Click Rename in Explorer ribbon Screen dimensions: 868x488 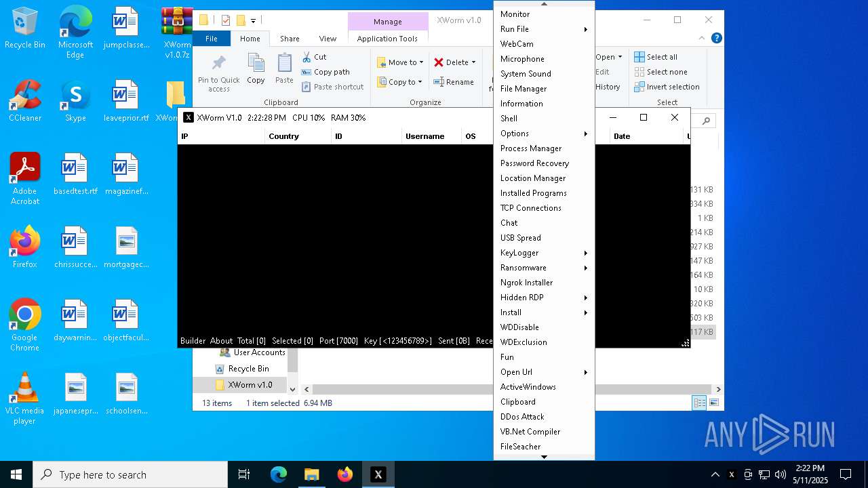[x=454, y=82]
